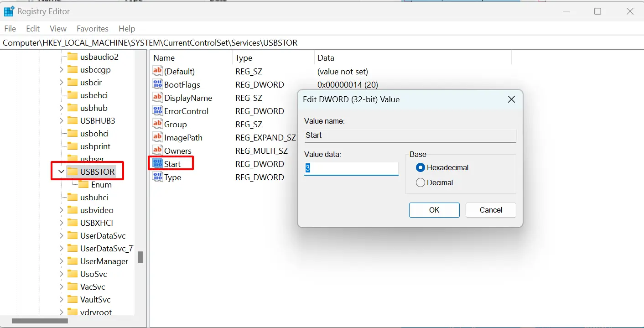Click the DisplayName string value icon
The image size is (644, 328).
click(x=157, y=98)
